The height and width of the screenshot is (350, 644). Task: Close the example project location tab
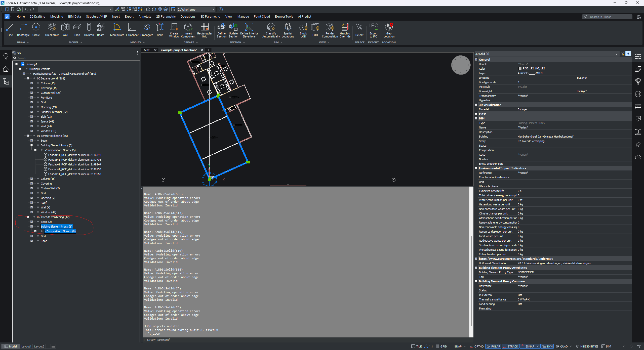point(202,50)
